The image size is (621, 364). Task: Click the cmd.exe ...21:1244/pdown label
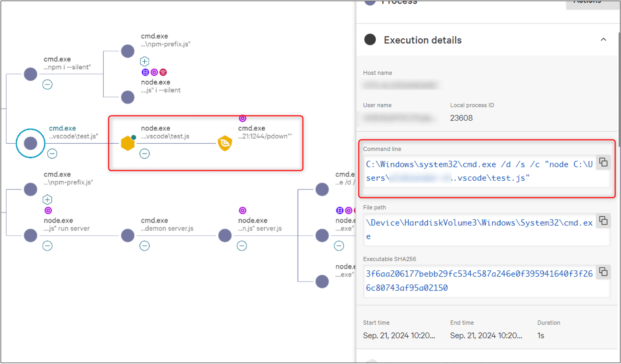point(265,132)
